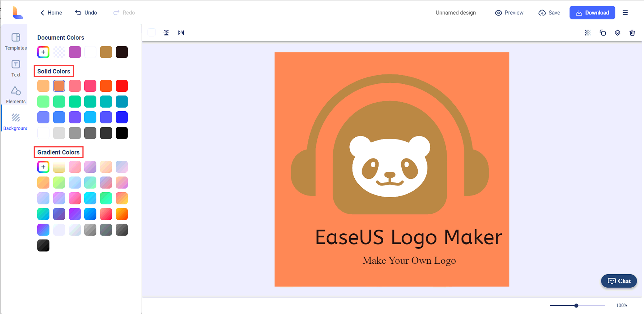Image resolution: width=644 pixels, height=314 pixels.
Task: Select the panda headphone logo graphic
Action: point(390,144)
